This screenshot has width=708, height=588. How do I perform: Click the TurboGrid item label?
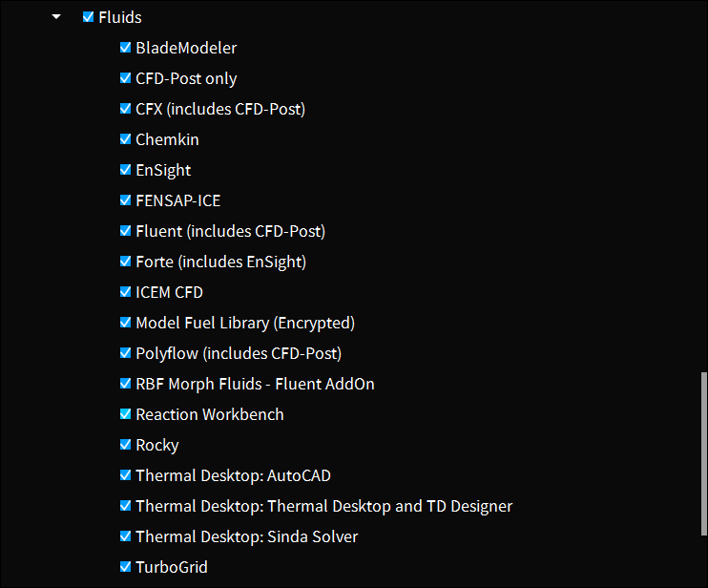click(172, 567)
